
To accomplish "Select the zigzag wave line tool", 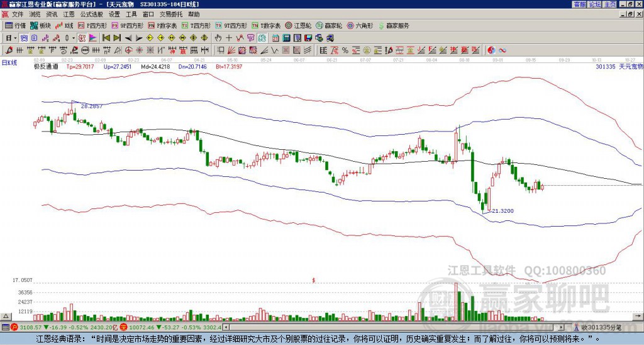I will pyautogui.click(x=274, y=50).
